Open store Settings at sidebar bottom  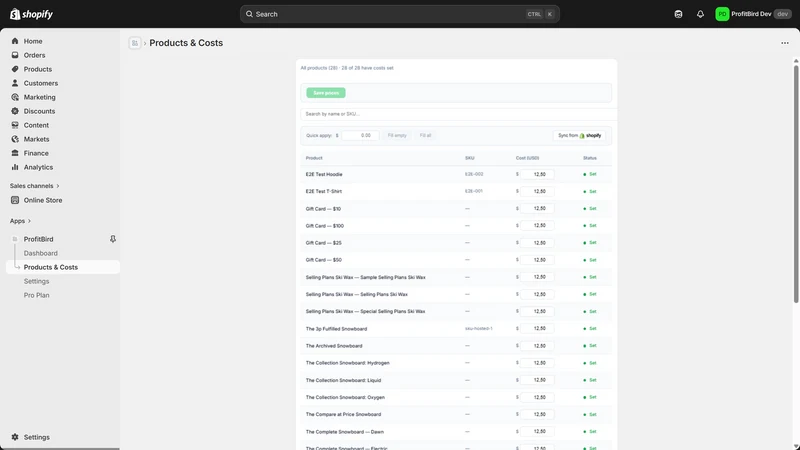click(x=37, y=437)
